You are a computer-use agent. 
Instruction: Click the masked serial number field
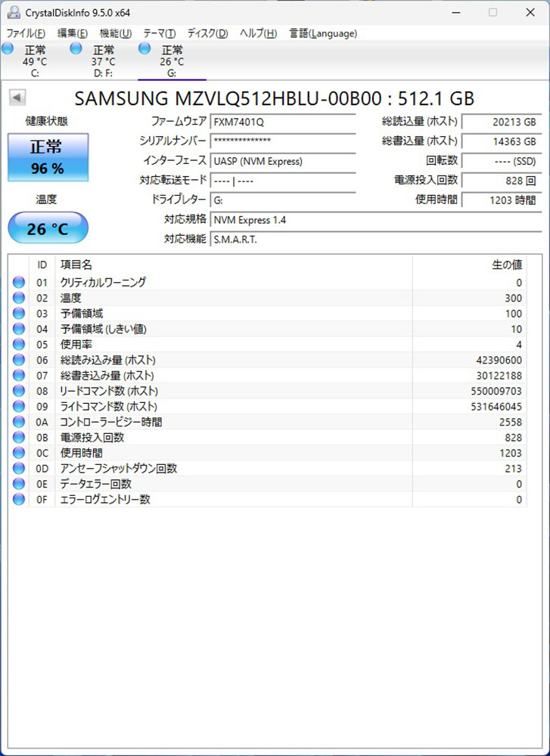283,141
